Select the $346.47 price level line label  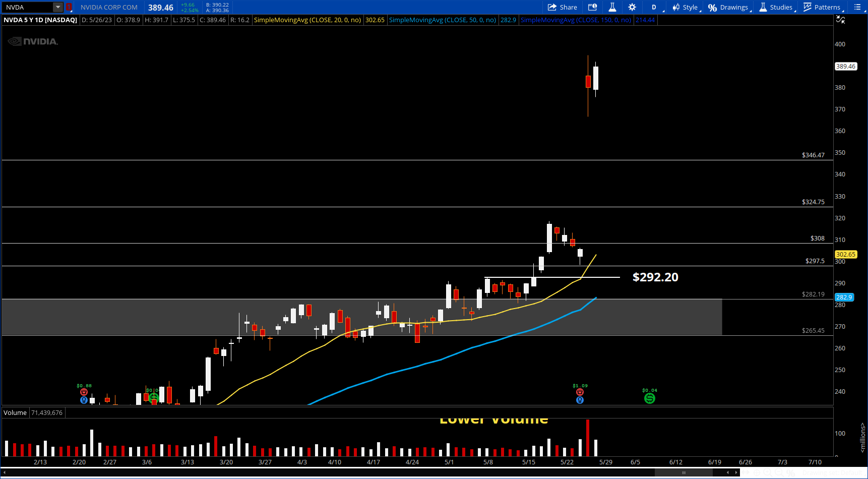pos(813,155)
